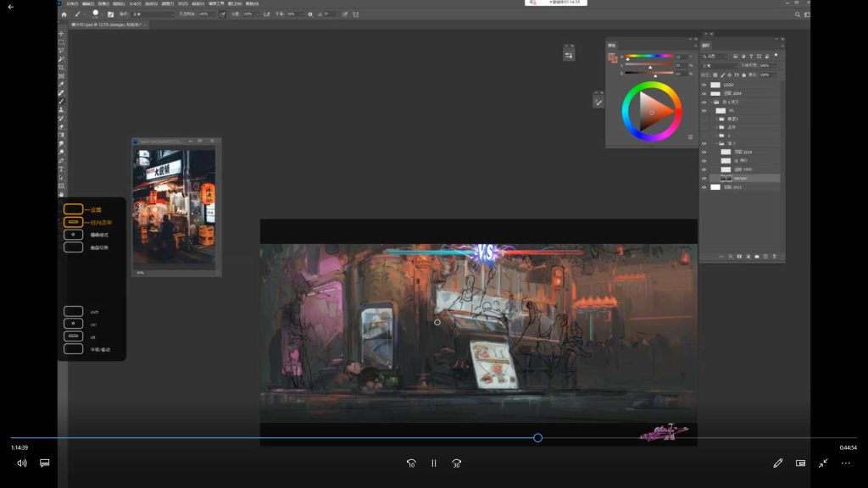868x488 pixels.
Task: Click the pencil edit icon in video player
Action: click(777, 463)
